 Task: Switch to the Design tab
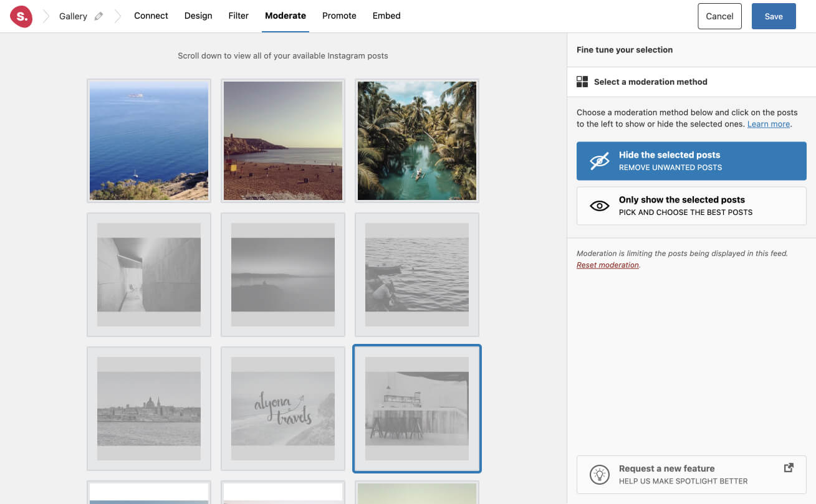[198, 16]
